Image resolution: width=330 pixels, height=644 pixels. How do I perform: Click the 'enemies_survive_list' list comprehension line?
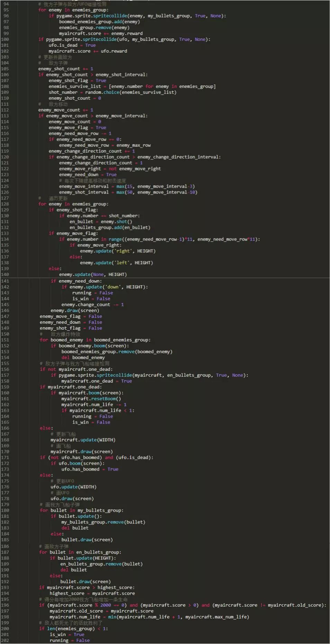[132, 87]
